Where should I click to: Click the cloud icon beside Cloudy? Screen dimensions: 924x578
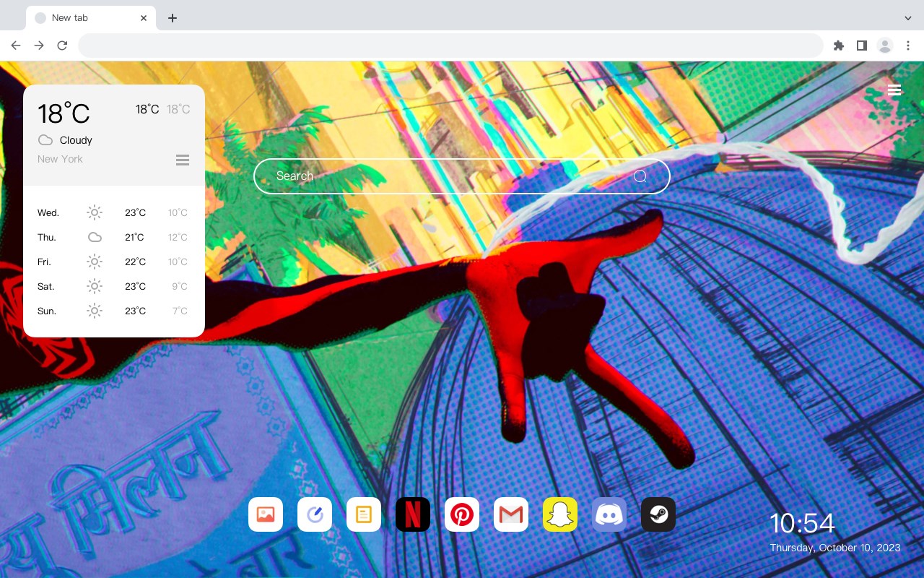[45, 140]
